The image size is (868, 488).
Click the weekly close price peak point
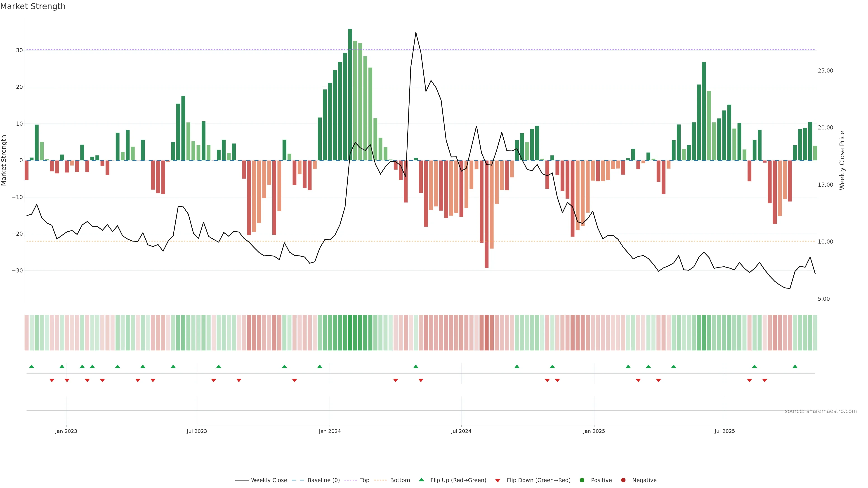pos(416,33)
